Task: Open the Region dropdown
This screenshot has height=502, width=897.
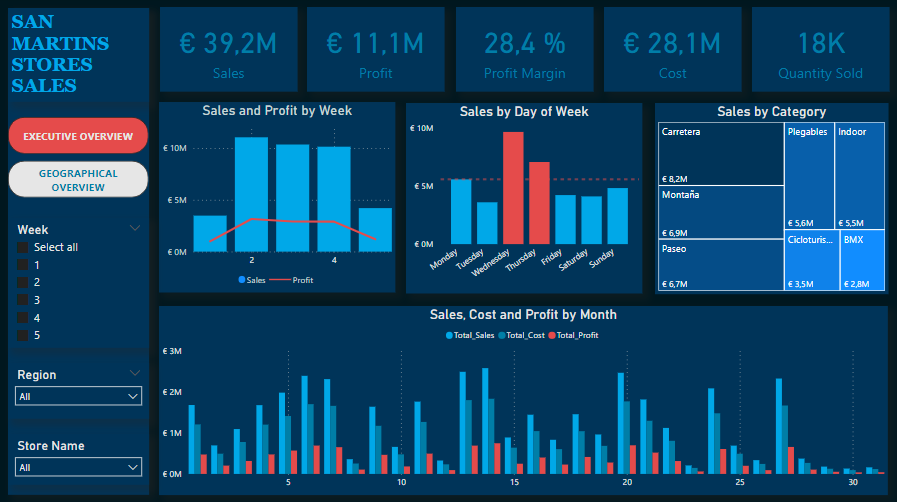Action: point(78,397)
